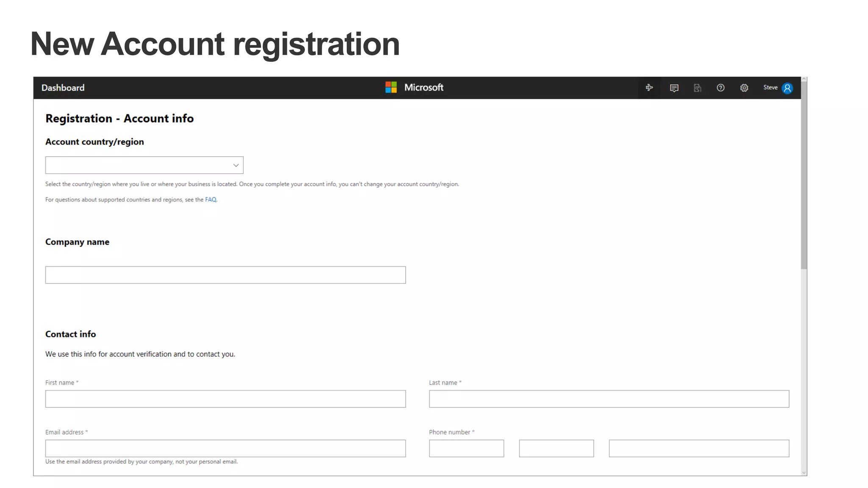Open settings with the gear icon
This screenshot has height=488, width=868.
(x=744, y=88)
